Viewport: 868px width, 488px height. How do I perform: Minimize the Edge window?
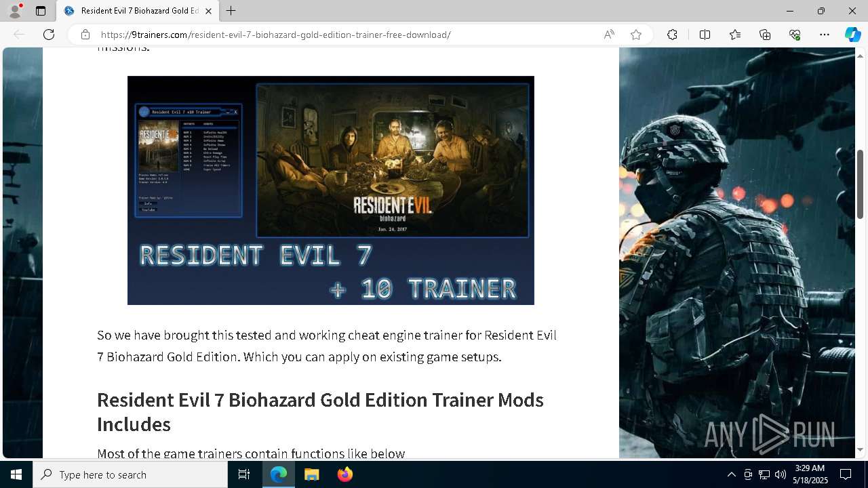pos(789,11)
